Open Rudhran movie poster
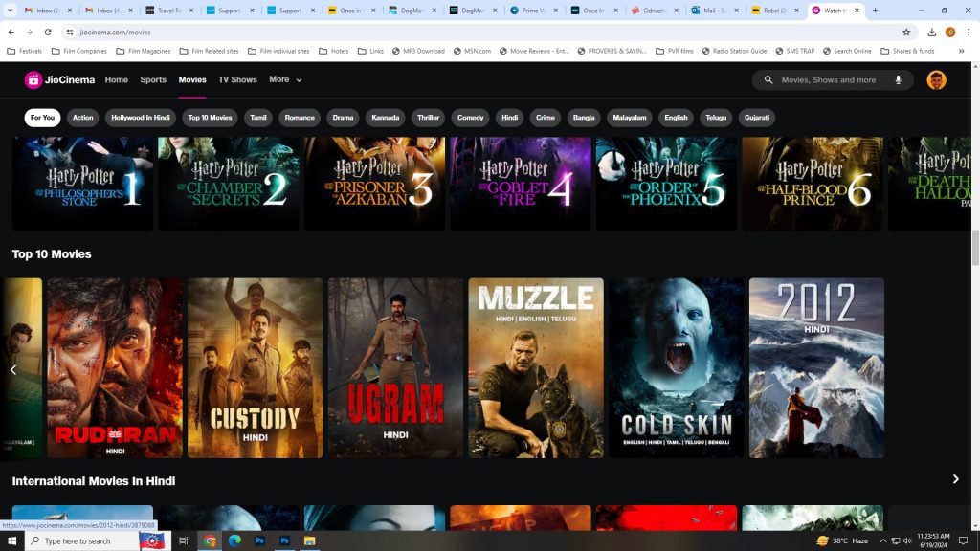 tap(115, 368)
